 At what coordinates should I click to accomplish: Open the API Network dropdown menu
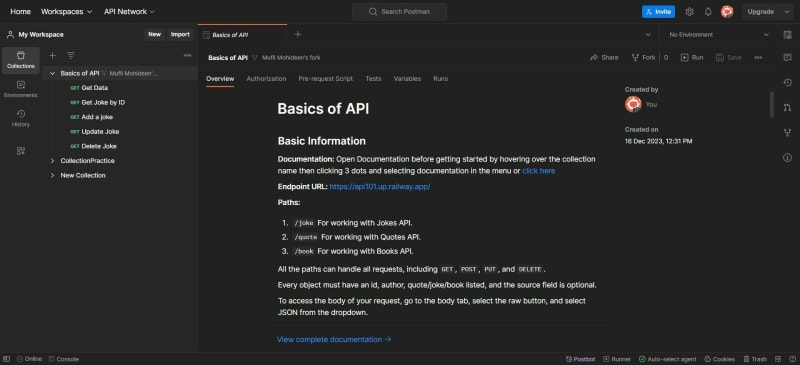(129, 12)
